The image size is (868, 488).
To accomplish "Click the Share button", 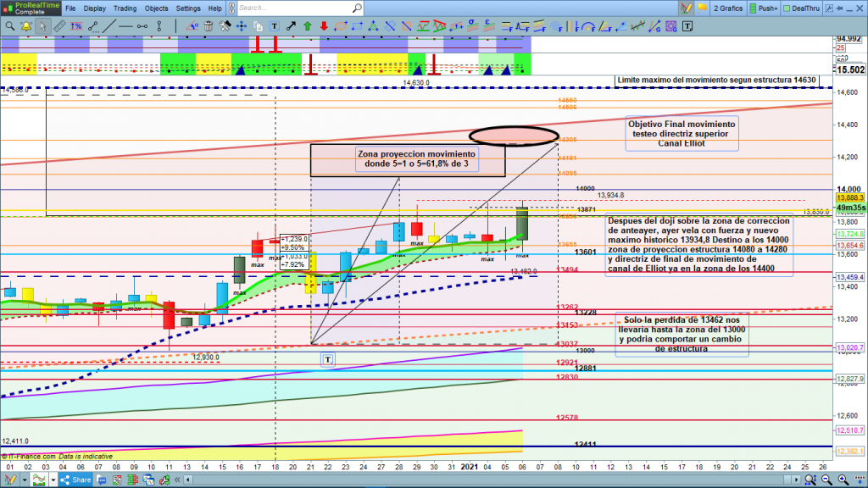I will click(75, 480).
